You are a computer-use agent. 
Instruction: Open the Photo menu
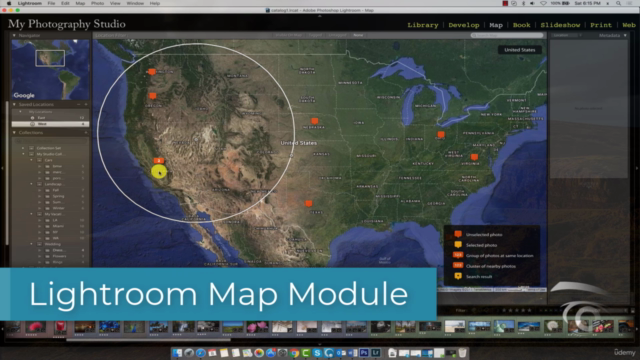[x=97, y=3]
